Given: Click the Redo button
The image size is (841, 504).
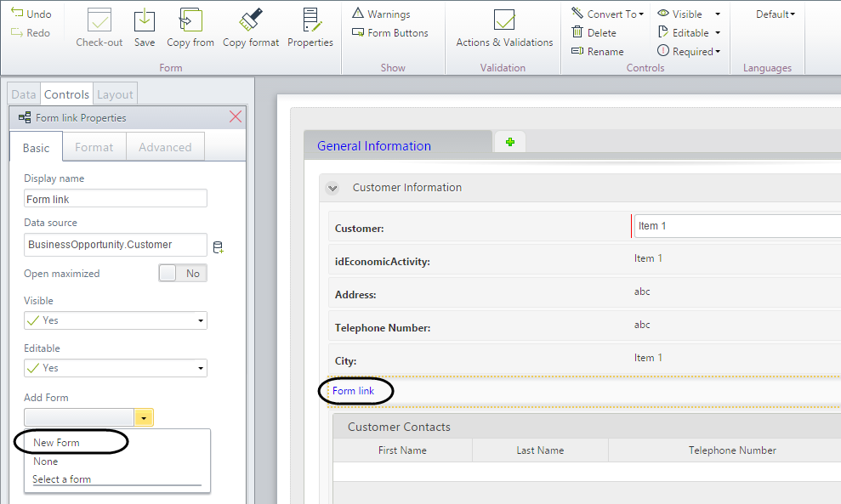Looking at the screenshot, I should [x=31, y=32].
